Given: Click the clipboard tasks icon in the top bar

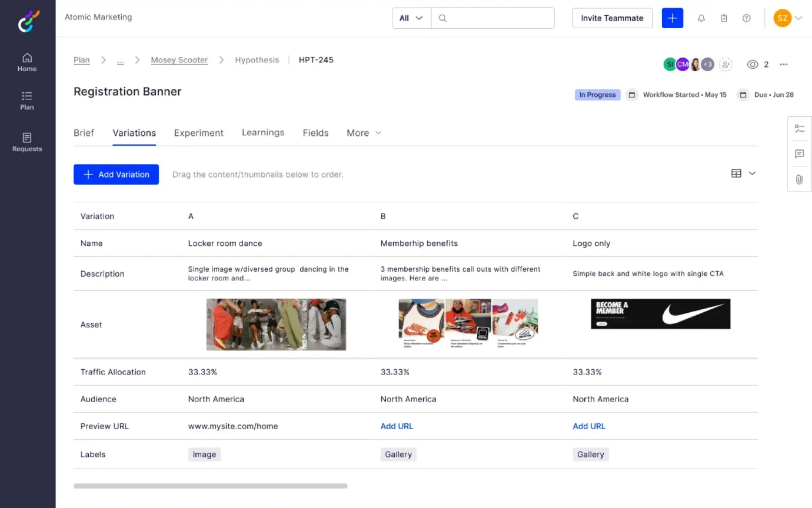Looking at the screenshot, I should tap(724, 18).
